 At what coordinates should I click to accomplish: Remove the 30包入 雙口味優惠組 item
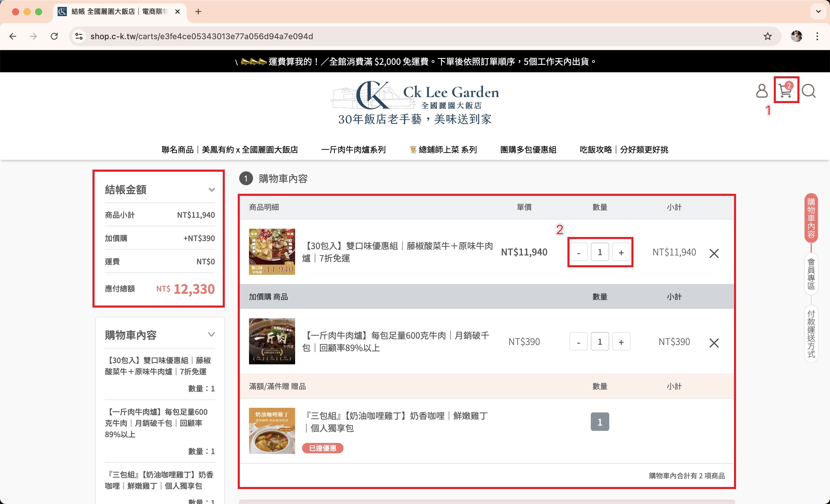(714, 253)
